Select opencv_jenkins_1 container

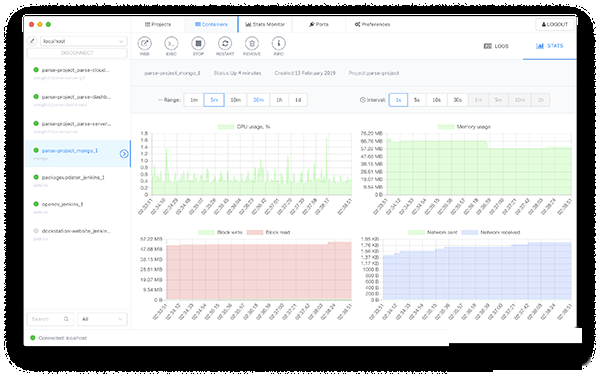pyautogui.click(x=78, y=207)
